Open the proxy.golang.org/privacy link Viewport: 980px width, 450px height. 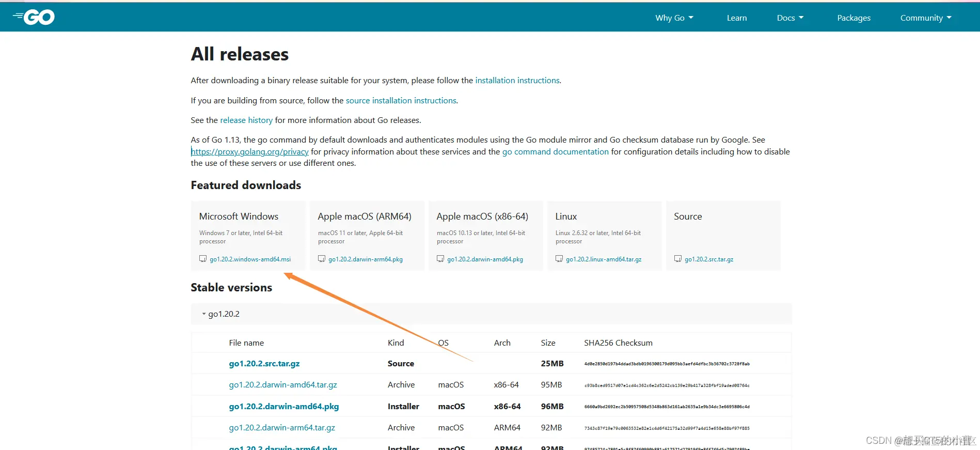coord(250,152)
